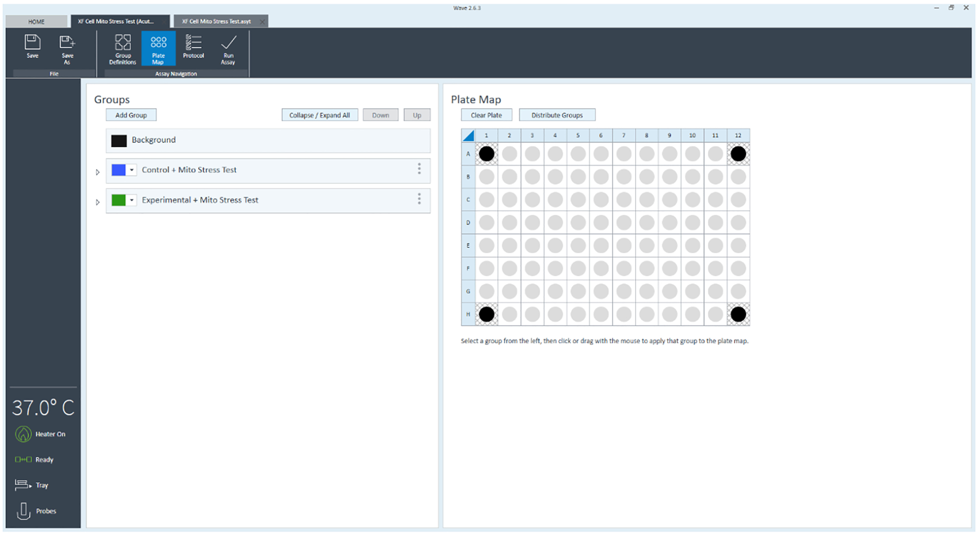Click the green Experimental color swatch
Screen dimensions: 980x534
pos(118,200)
